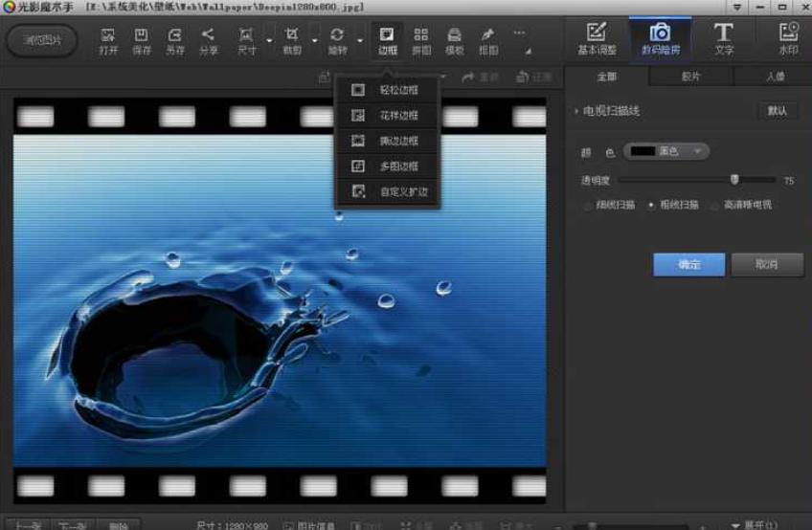Select the 细线扫描 radio option
Viewport: 812px width, 530px height.
pyautogui.click(x=587, y=205)
